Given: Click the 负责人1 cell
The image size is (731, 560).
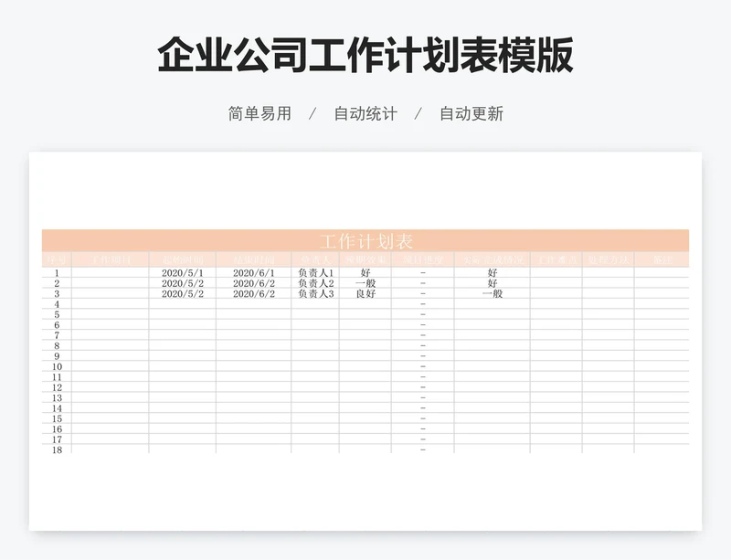Looking at the screenshot, I should [315, 273].
